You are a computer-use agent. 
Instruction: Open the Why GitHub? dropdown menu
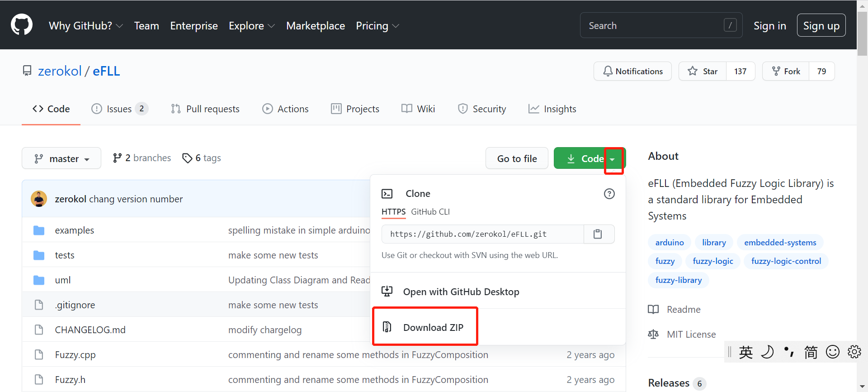click(x=86, y=26)
